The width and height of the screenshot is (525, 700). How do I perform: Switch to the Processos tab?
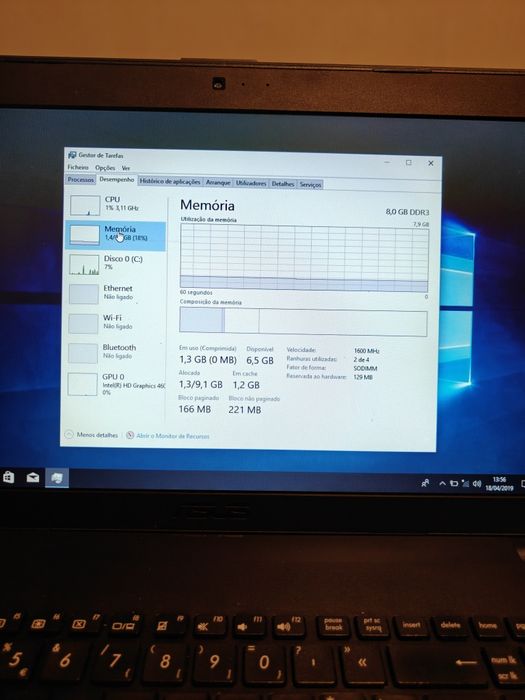[x=81, y=179]
